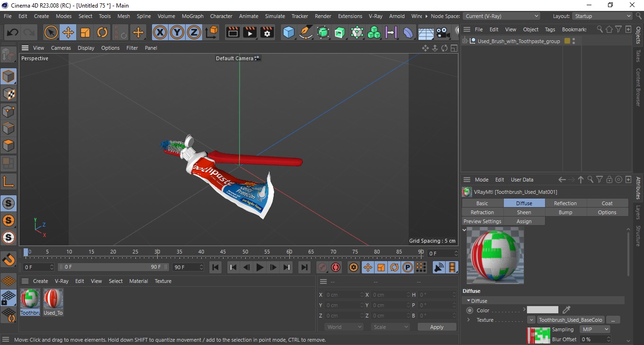Click the Bend deformer icon
644x345 pixels.
click(408, 33)
